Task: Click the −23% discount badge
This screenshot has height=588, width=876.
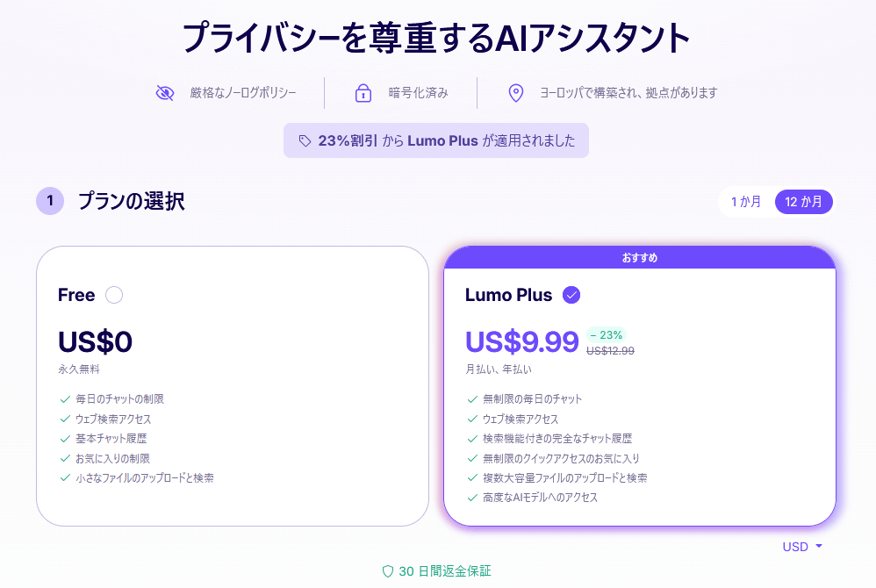Action: pyautogui.click(x=607, y=334)
